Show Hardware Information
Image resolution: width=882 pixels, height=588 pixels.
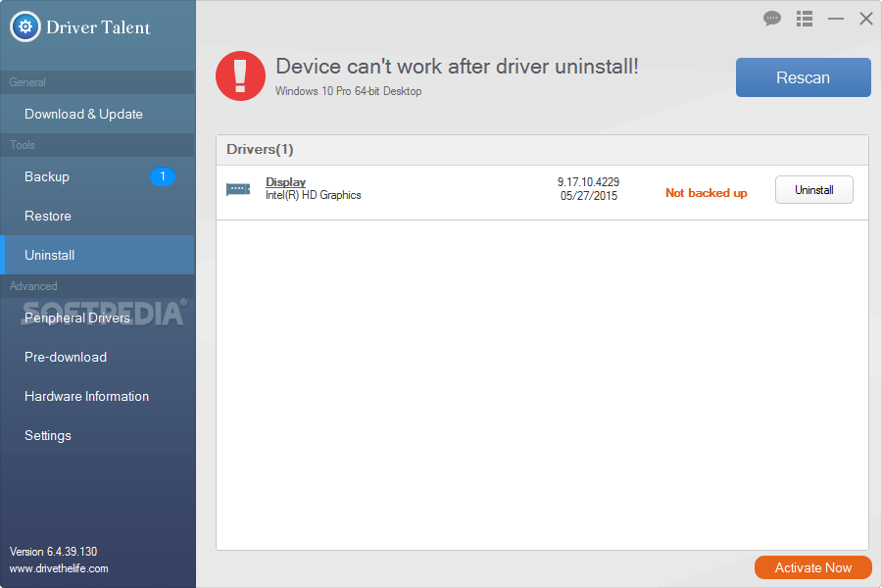click(98, 396)
